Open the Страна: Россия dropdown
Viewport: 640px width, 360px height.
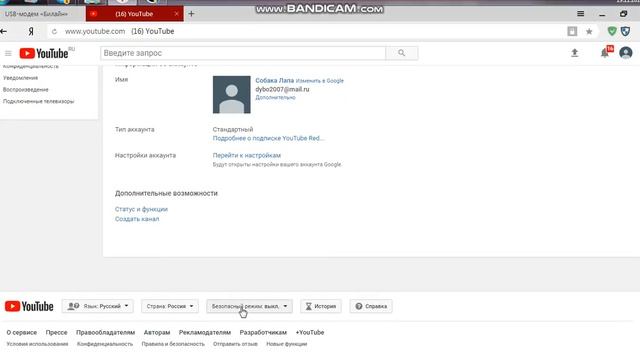pyautogui.click(x=170, y=306)
